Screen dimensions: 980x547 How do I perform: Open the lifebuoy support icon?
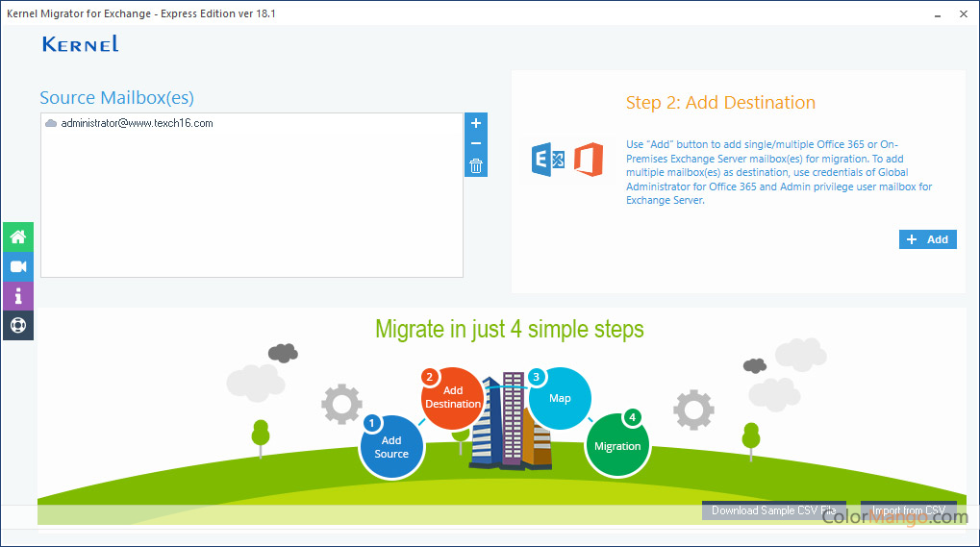pos(17,325)
